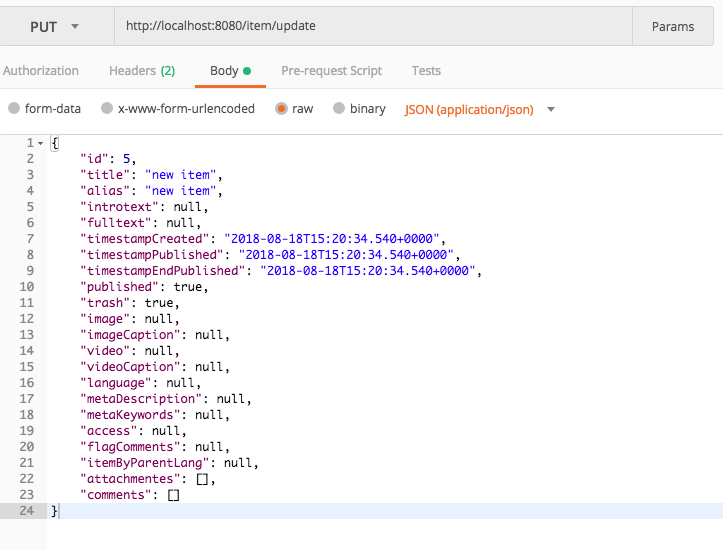
Task: Click the timestampCreated date value
Action: pyautogui.click(x=332, y=239)
